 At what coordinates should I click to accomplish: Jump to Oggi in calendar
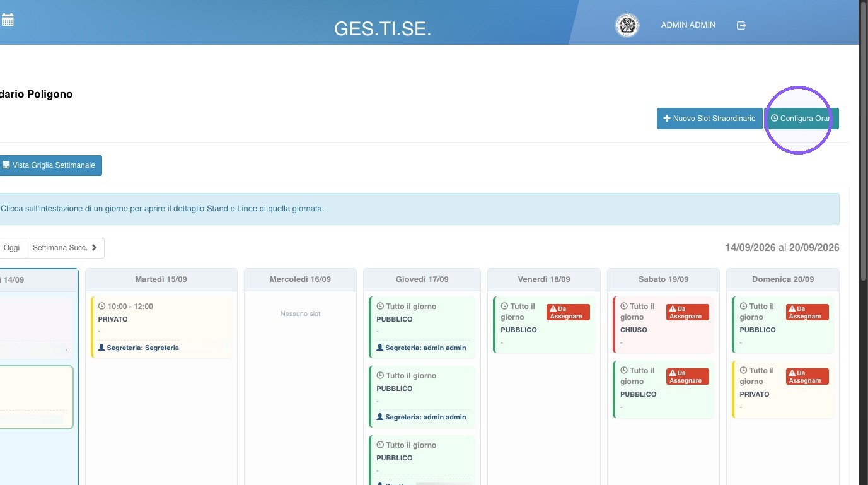pyautogui.click(x=11, y=248)
